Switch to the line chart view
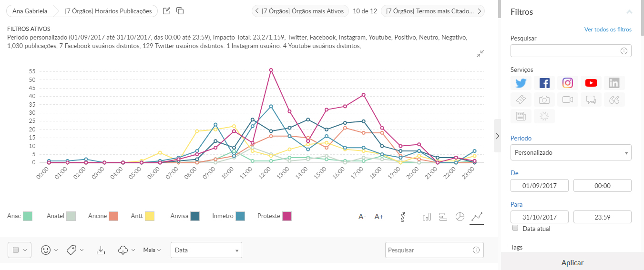Image resolution: width=644 pixels, height=270 pixels. coord(477,217)
